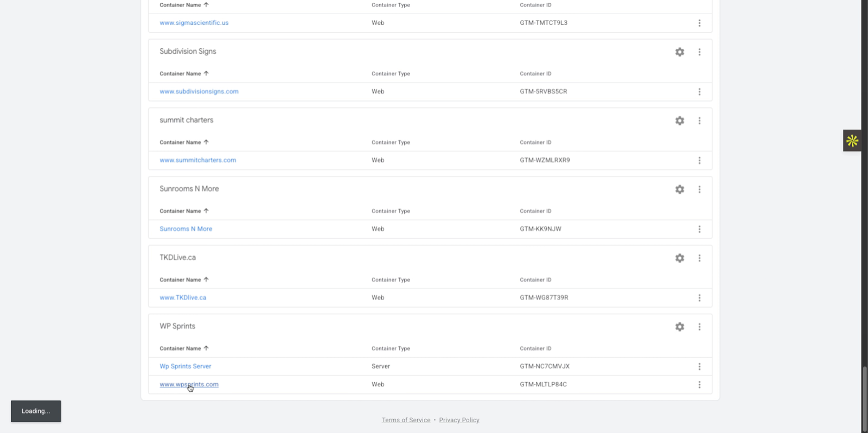
Task: Click gear icon for Sunrooms N More account
Action: point(679,189)
